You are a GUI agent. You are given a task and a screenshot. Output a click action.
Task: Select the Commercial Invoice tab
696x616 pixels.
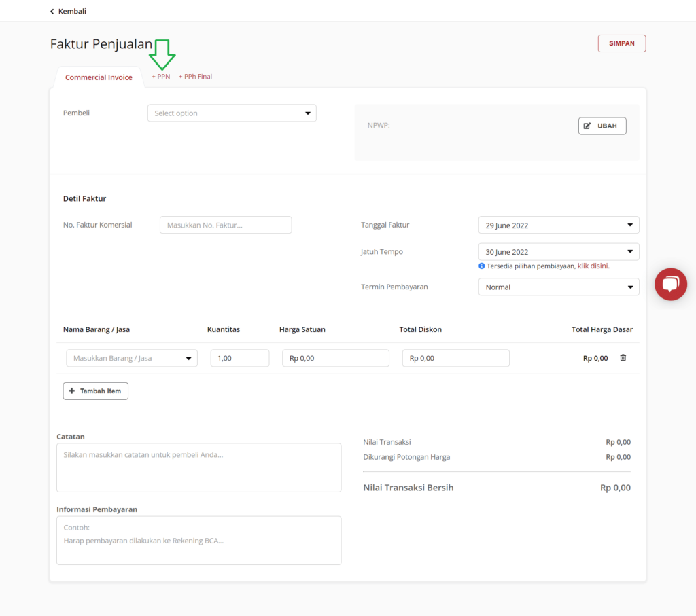[99, 77]
